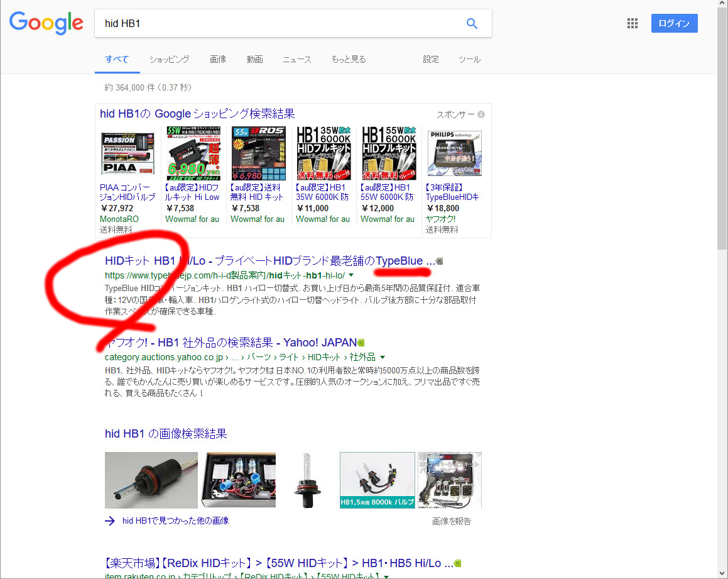This screenshot has height=579, width=728.
Task: Click the vertical scrollbar thumb
Action: click(722, 128)
